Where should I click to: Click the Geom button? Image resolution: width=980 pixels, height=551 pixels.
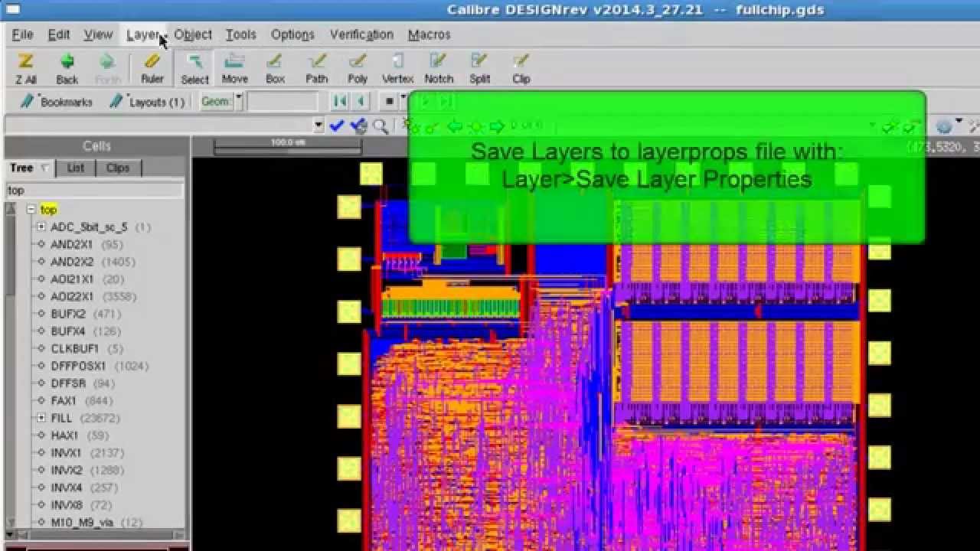coord(217,101)
